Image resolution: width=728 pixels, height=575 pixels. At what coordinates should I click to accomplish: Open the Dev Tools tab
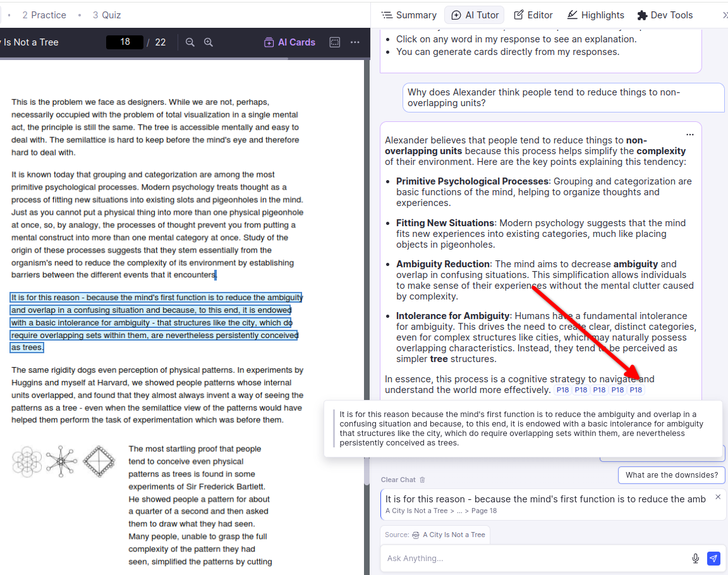coord(665,15)
